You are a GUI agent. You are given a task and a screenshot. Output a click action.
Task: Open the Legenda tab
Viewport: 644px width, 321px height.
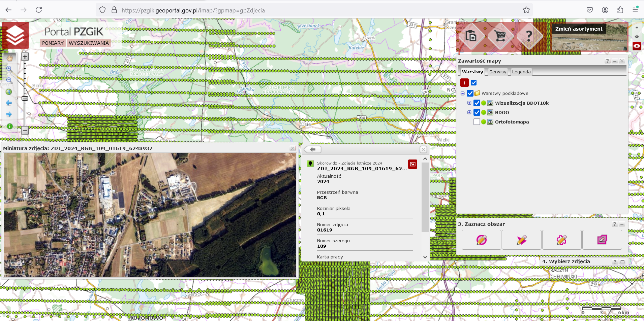(x=521, y=72)
